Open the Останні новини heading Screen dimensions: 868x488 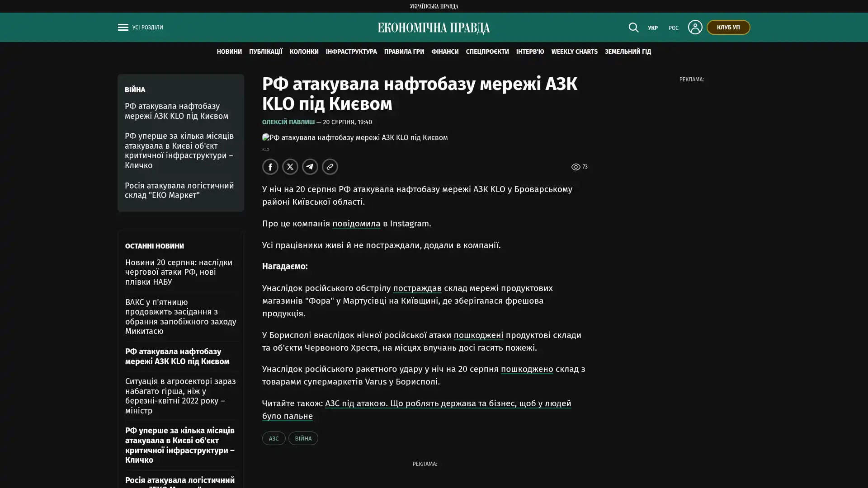click(155, 246)
